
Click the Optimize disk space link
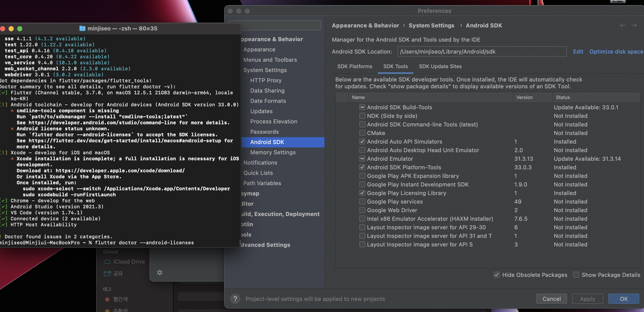(x=616, y=52)
